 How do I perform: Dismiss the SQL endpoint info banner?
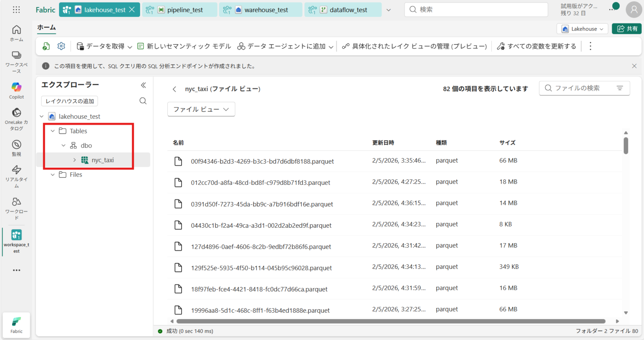[634, 66]
